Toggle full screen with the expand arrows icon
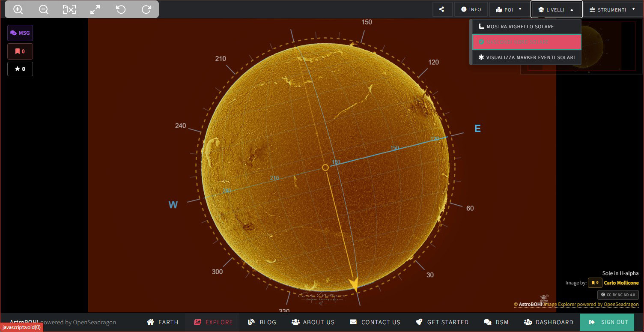The width and height of the screenshot is (644, 332). tap(95, 9)
